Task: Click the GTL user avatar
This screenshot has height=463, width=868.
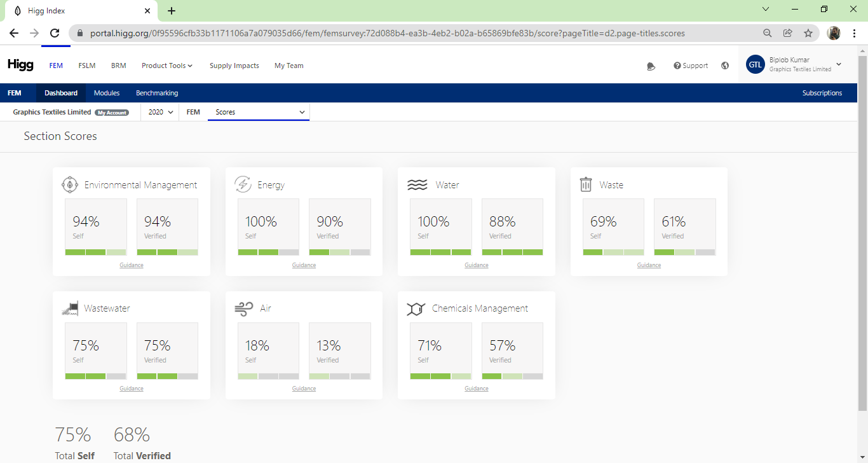Action: (x=755, y=65)
